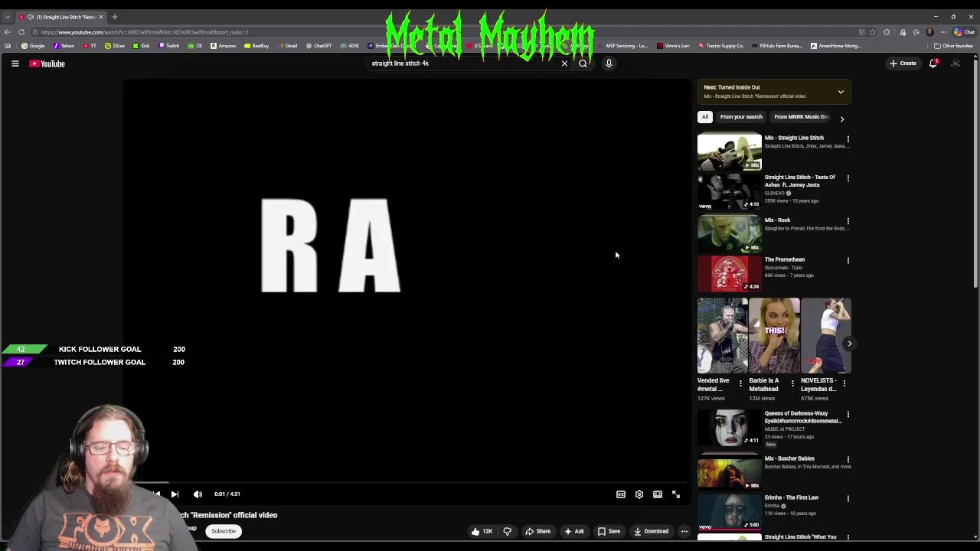This screenshot has height=551, width=980.
Task: Select From MNRK Music Group chip
Action: coord(800,117)
